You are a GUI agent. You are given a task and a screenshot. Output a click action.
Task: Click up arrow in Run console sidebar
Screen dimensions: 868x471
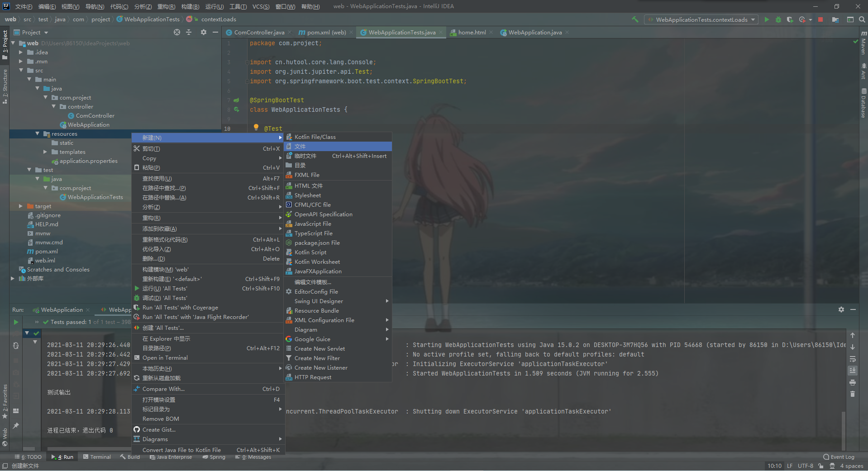tap(853, 335)
